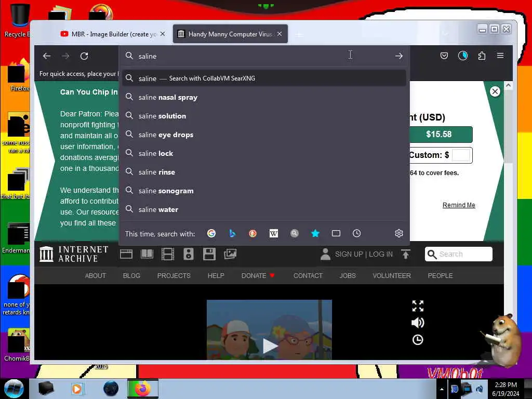The height and width of the screenshot is (399, 532).
Task: Focus the Internet Archive Search box
Action: (x=458, y=254)
